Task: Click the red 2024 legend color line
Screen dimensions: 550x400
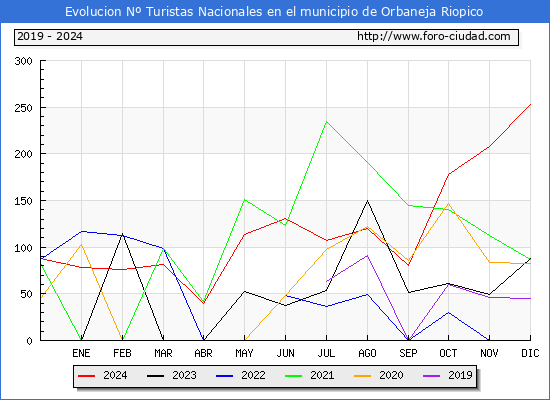Action: tap(86, 376)
